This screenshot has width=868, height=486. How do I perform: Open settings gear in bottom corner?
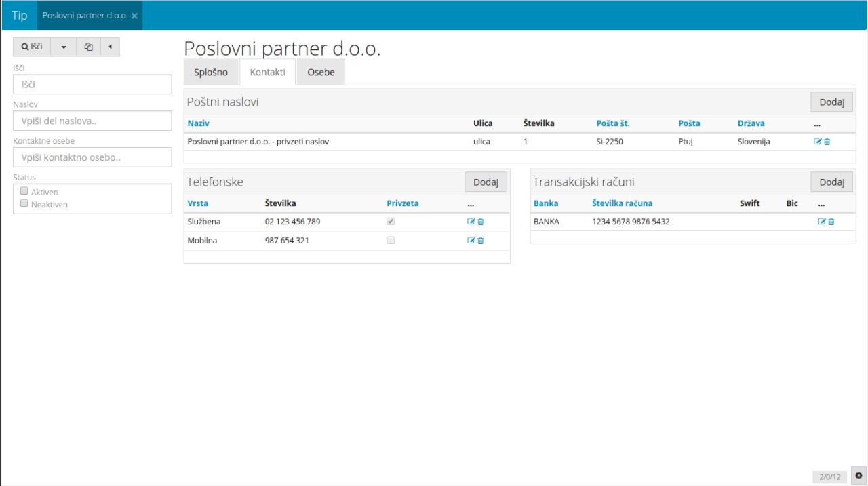(x=859, y=476)
